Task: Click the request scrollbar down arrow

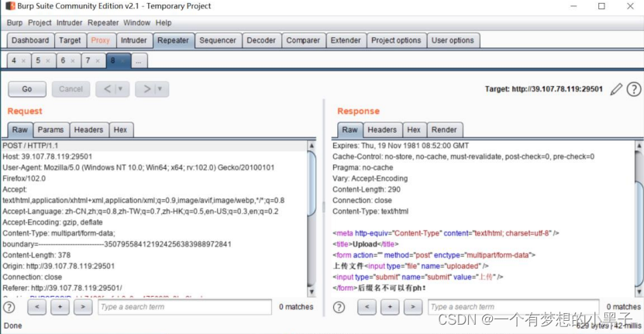Action: (x=312, y=292)
